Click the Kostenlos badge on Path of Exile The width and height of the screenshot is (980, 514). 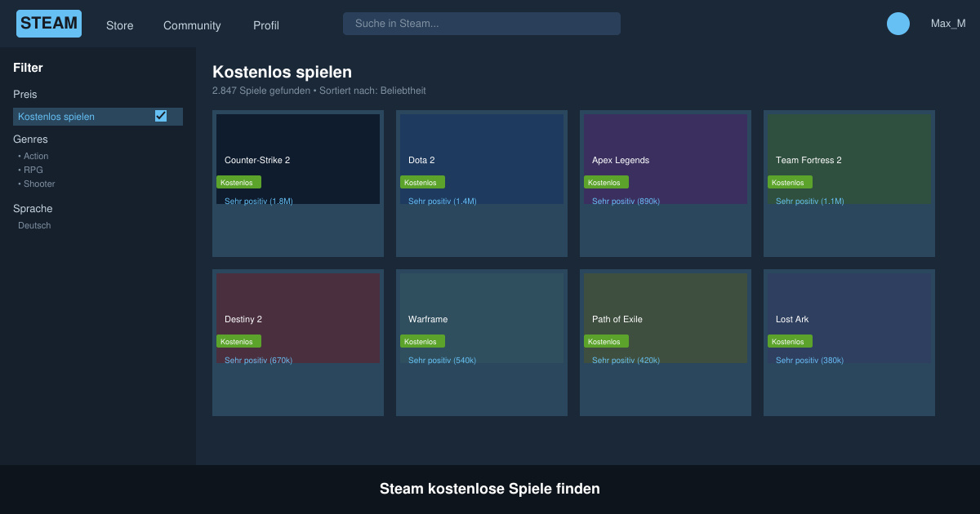[606, 341]
